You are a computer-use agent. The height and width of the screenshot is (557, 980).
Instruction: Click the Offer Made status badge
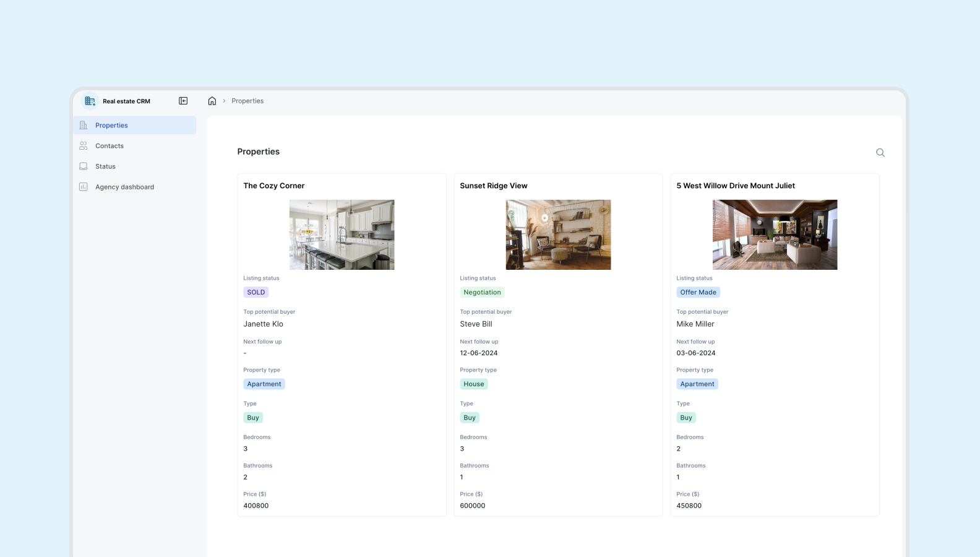tap(698, 292)
